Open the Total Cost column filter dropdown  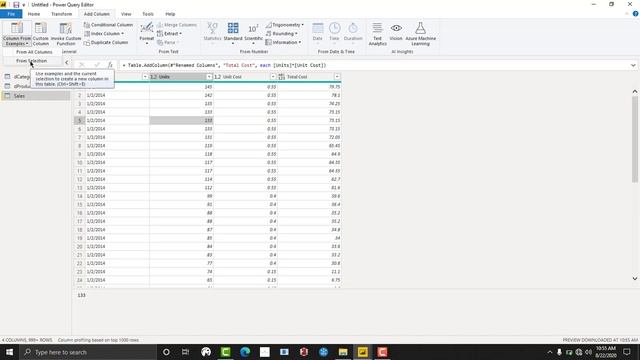337,77
